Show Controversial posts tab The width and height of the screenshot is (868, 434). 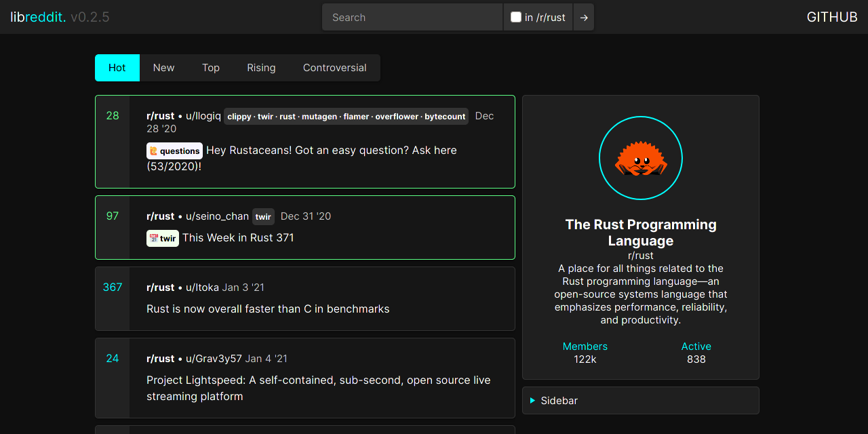coord(334,68)
